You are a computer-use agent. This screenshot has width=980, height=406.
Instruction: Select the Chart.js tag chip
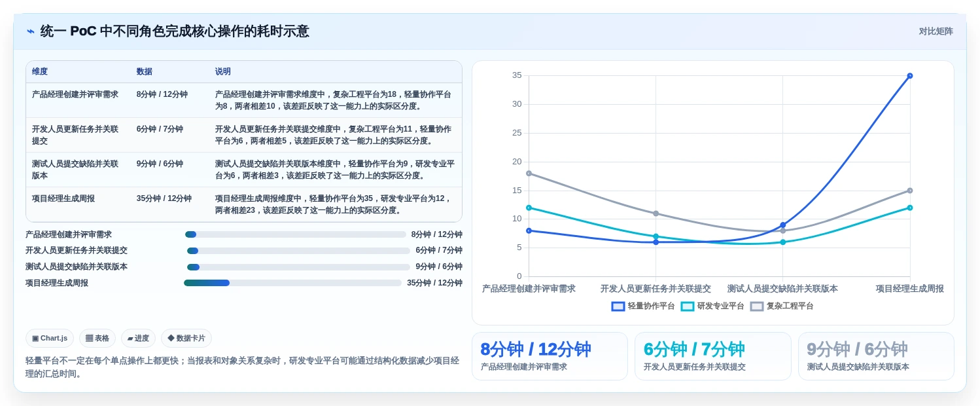50,338
